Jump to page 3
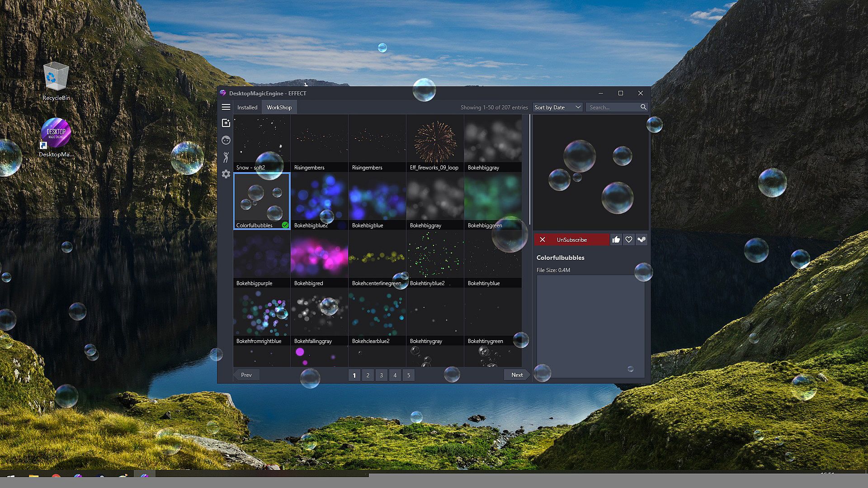Viewport: 868px width, 488px height. click(x=381, y=375)
